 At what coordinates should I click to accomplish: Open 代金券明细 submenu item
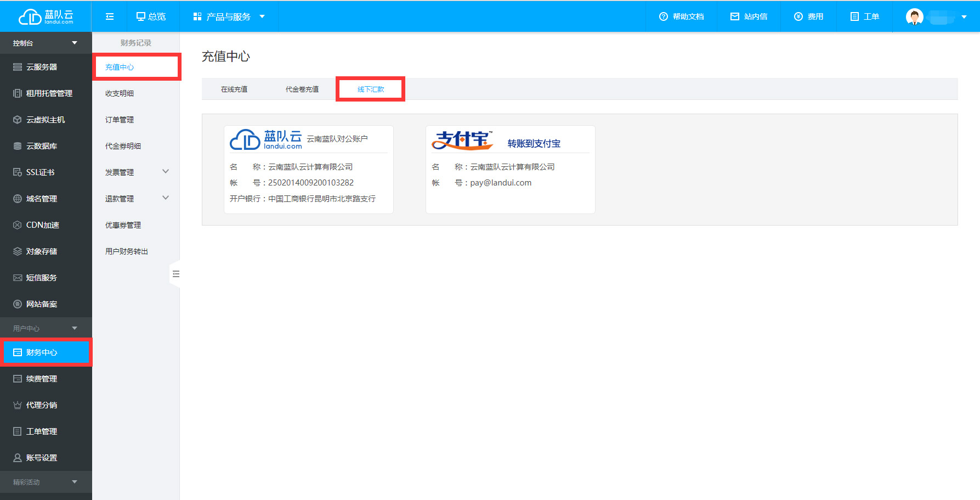pos(123,146)
